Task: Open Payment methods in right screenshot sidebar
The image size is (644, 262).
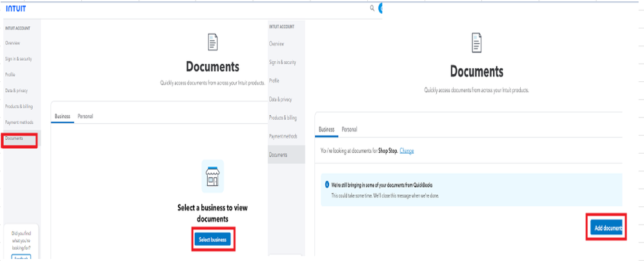Action: (283, 136)
